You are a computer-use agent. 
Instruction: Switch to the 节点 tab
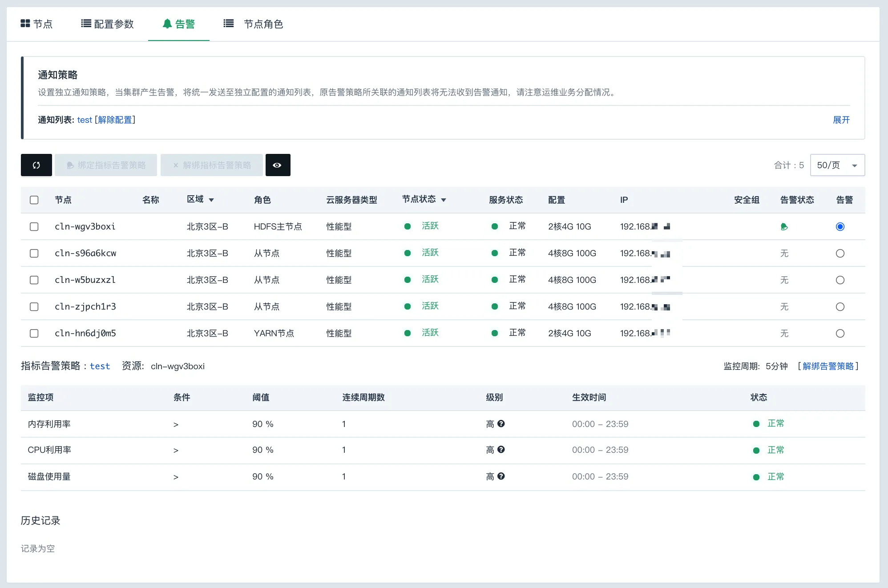[36, 24]
